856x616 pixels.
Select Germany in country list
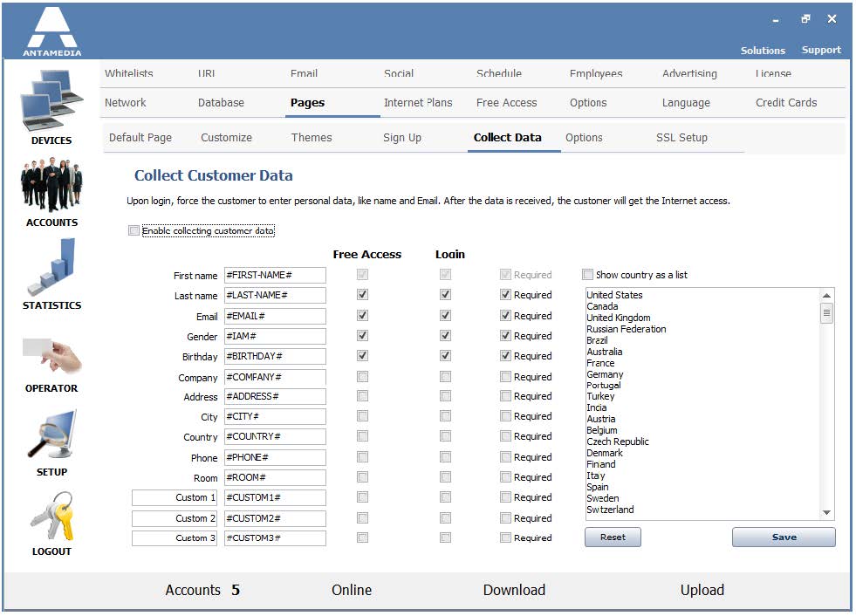(605, 374)
